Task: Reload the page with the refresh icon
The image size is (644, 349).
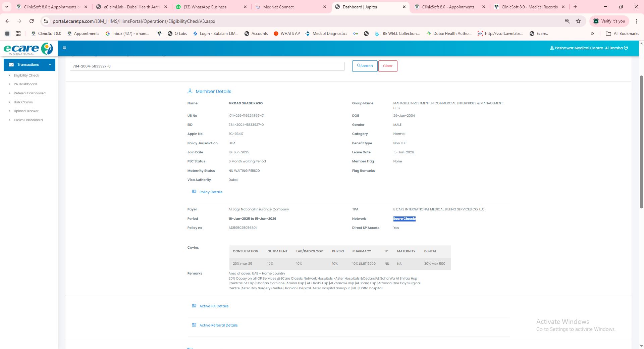Action: click(x=32, y=21)
